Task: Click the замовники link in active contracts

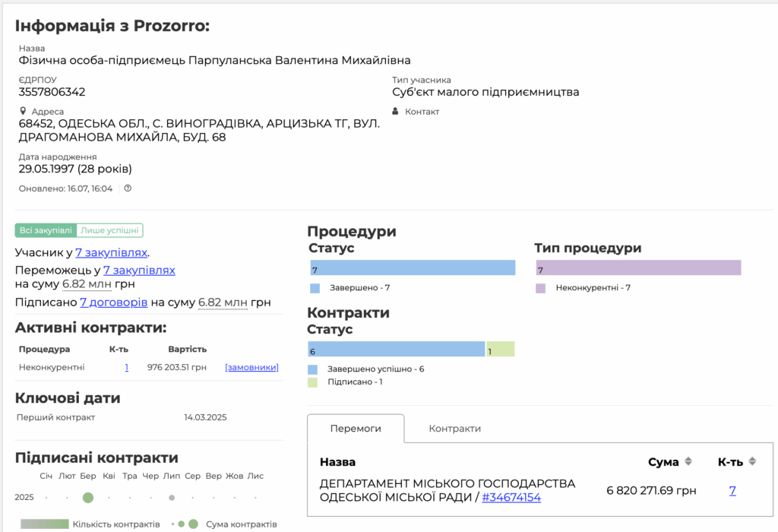Action: click(251, 367)
